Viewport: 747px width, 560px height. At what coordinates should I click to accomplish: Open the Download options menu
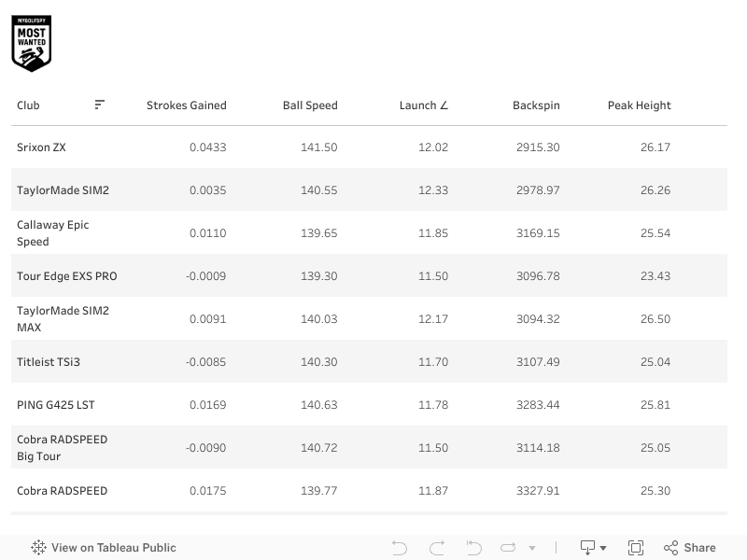click(x=593, y=548)
